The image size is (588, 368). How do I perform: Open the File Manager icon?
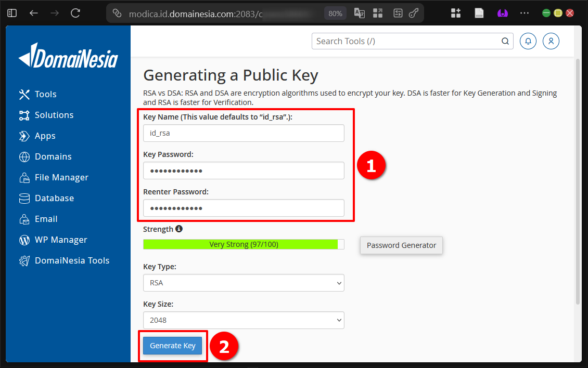pyautogui.click(x=25, y=177)
